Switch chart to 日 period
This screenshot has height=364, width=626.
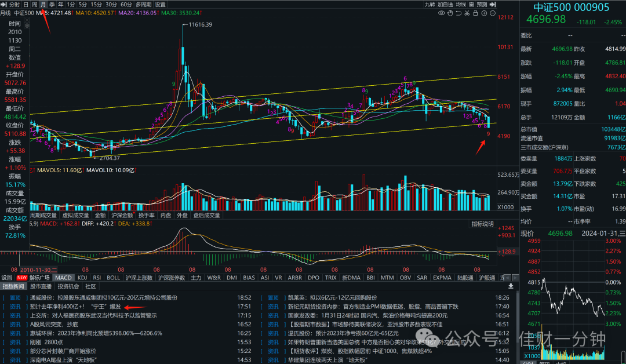(x=26, y=5)
